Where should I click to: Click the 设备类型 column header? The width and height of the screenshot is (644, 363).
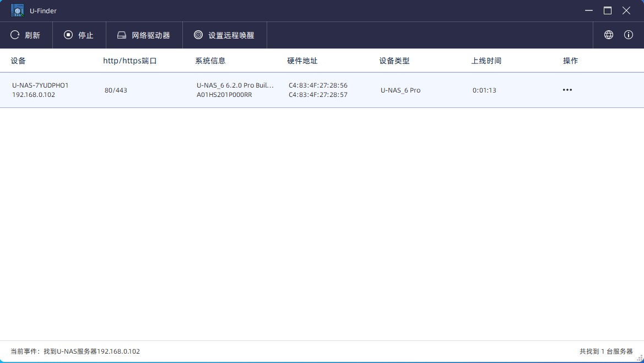pyautogui.click(x=394, y=61)
